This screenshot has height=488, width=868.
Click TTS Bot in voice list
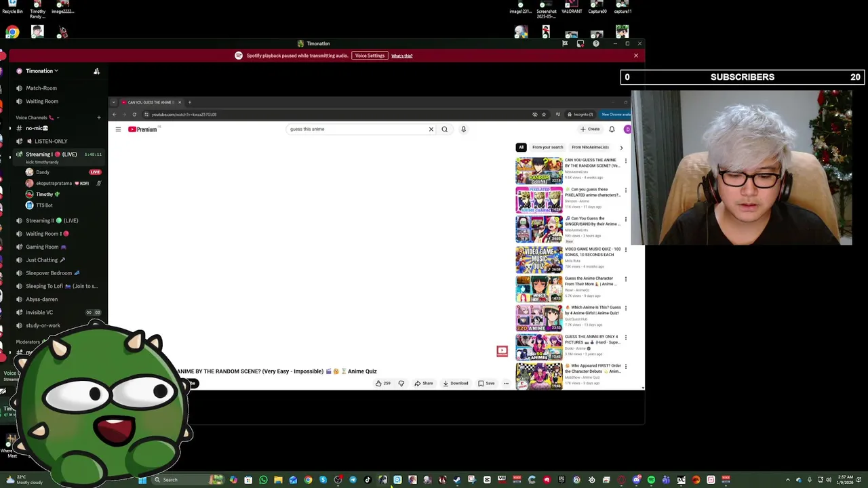pyautogui.click(x=44, y=205)
